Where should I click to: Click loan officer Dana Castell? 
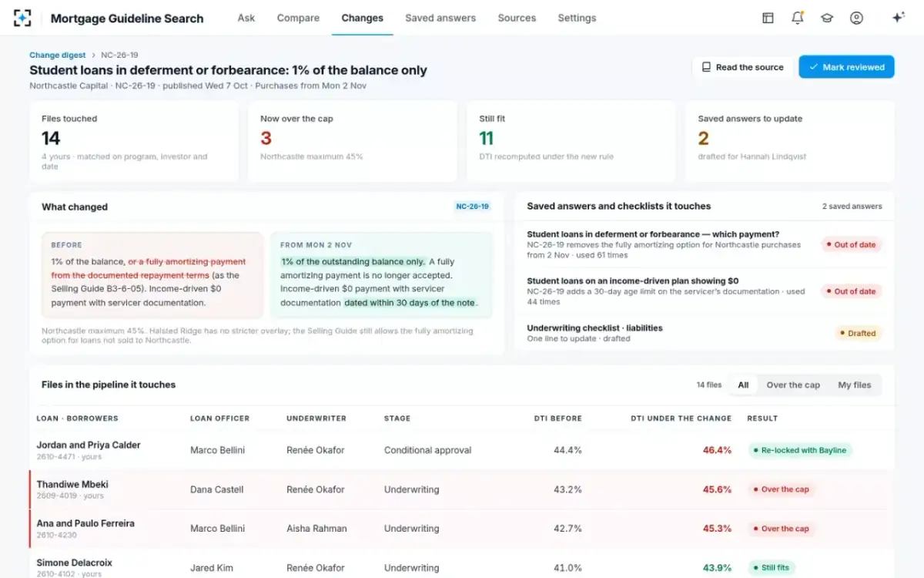point(217,489)
